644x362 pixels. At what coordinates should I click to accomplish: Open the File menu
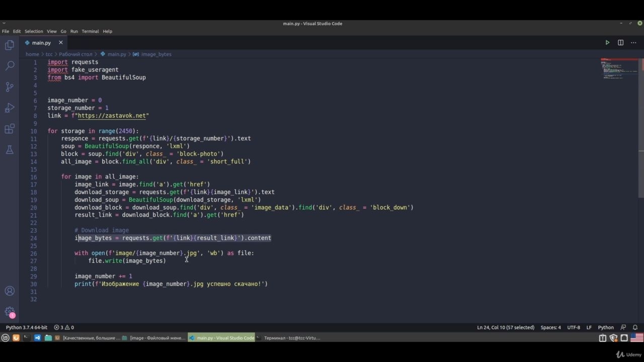(6, 31)
